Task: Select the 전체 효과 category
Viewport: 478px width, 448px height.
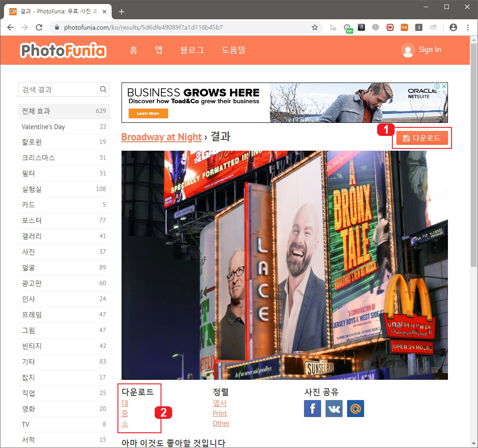Action: point(64,111)
